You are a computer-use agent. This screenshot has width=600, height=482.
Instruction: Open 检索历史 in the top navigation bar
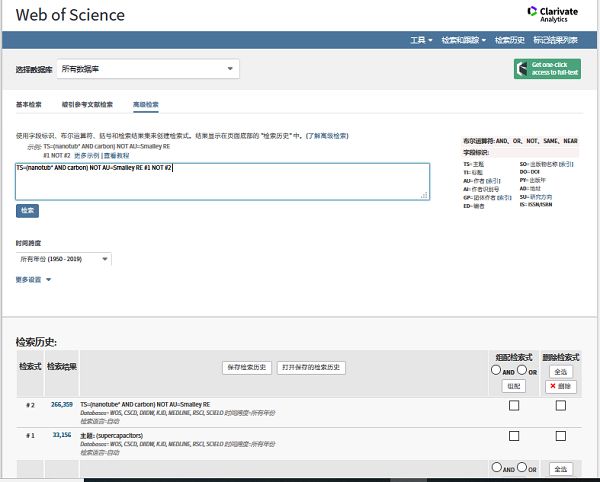point(509,40)
